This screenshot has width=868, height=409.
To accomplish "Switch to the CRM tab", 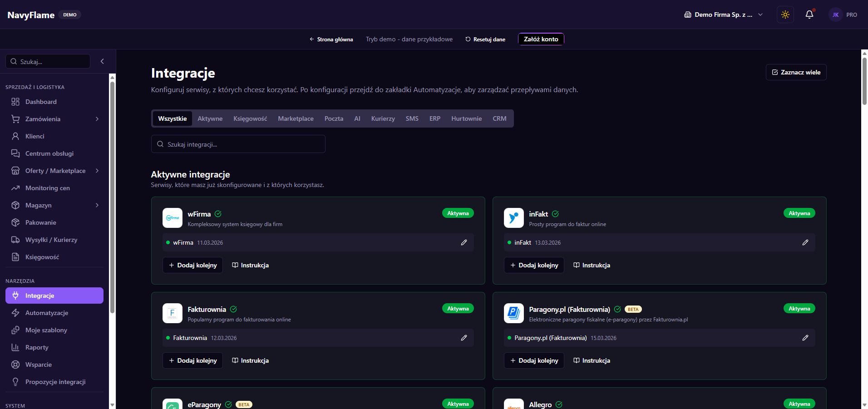I will point(499,118).
